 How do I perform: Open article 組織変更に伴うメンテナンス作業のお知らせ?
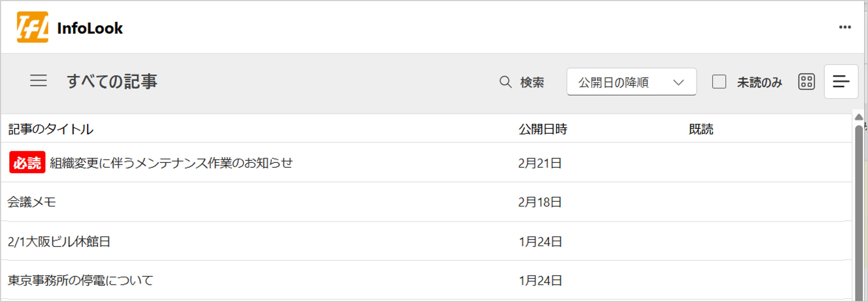tap(171, 163)
